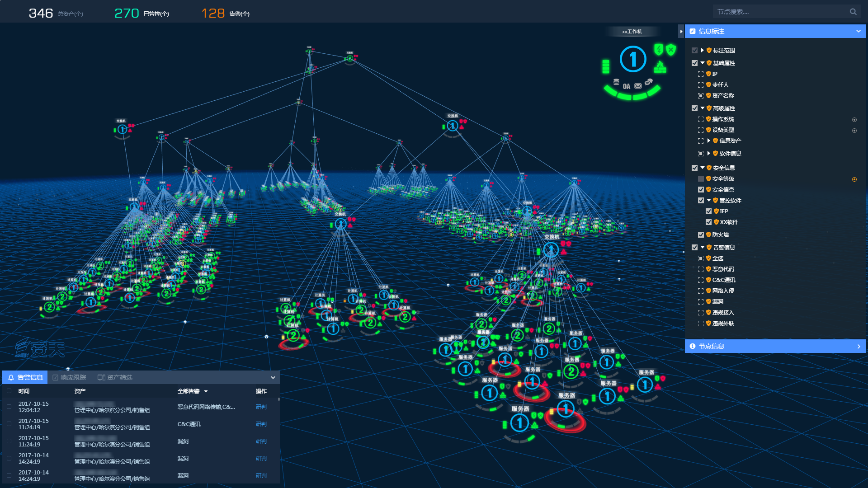Click the bell icon on the 告警信息 tab
The width and height of the screenshot is (868, 488).
11,378
